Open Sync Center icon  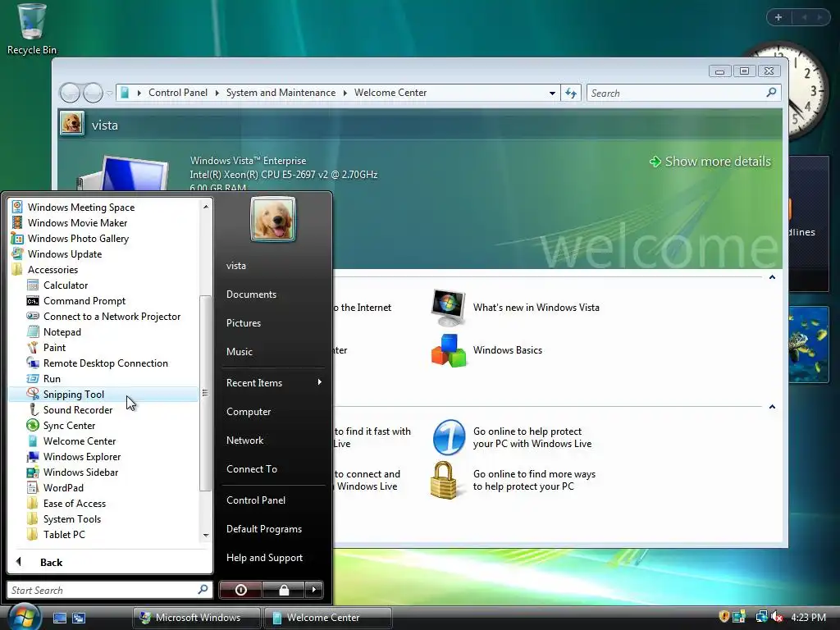click(33, 425)
